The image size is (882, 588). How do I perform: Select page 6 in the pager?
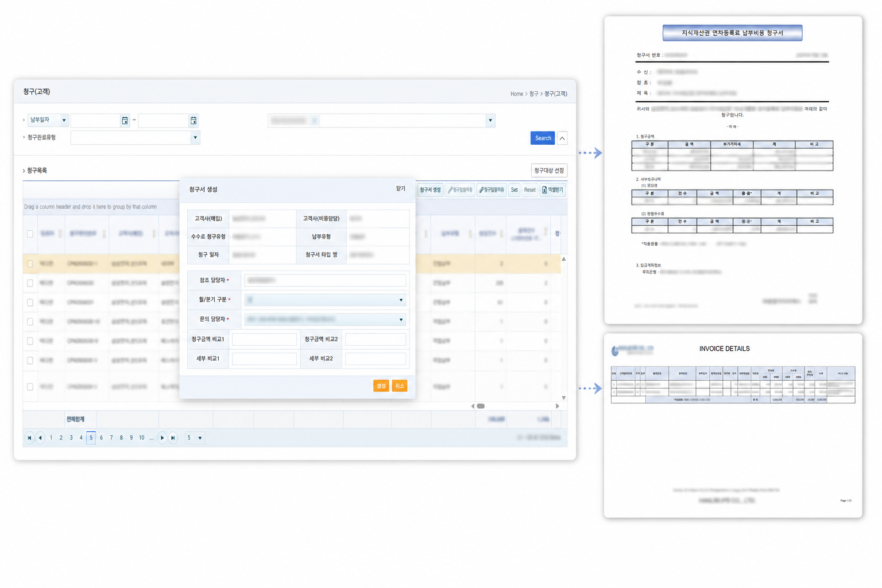tap(101, 438)
